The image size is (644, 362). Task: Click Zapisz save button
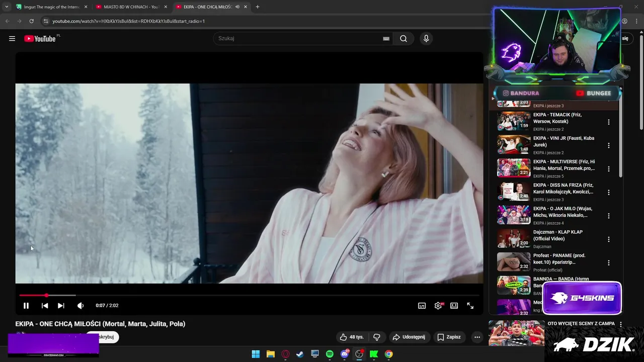coord(449,337)
